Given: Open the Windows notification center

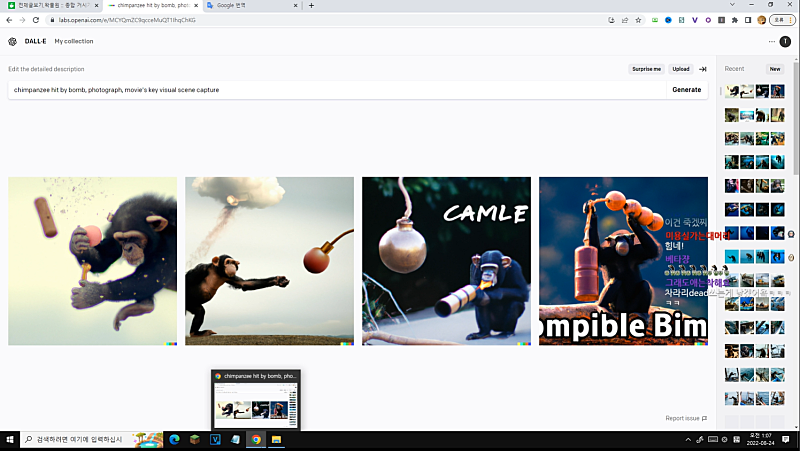Looking at the screenshot, I should [786, 439].
